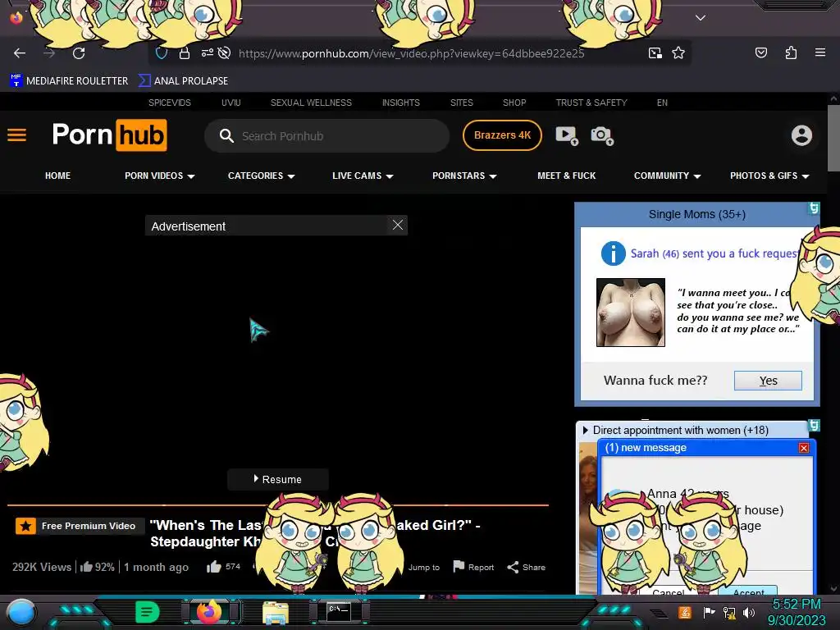Image resolution: width=840 pixels, height=630 pixels.
Task: Open the UVIU top link
Action: tap(231, 103)
